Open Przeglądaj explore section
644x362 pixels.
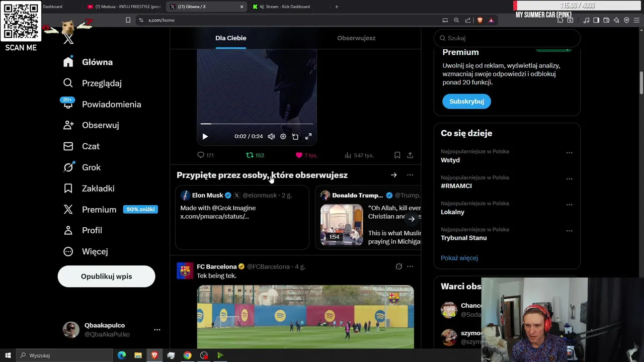(x=93, y=83)
